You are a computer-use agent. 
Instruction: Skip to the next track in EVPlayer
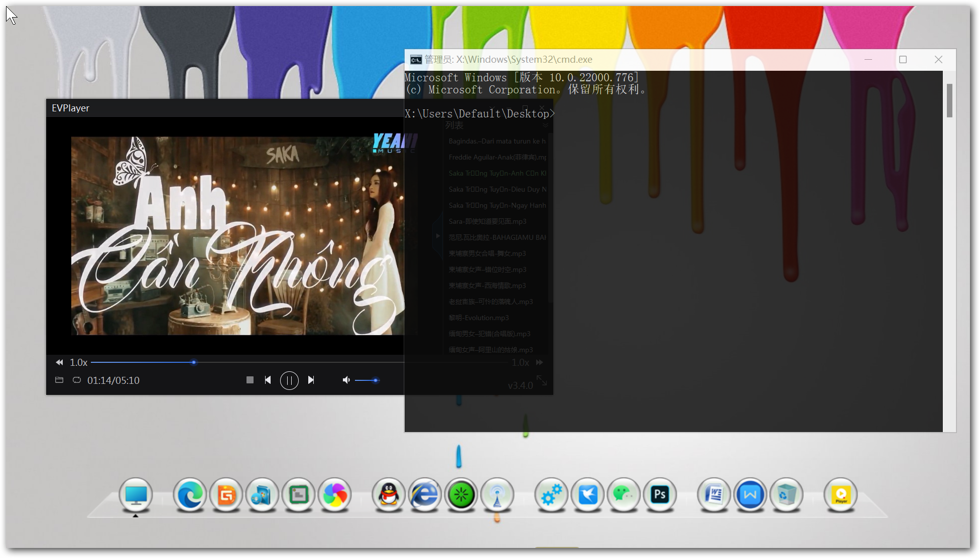click(311, 380)
